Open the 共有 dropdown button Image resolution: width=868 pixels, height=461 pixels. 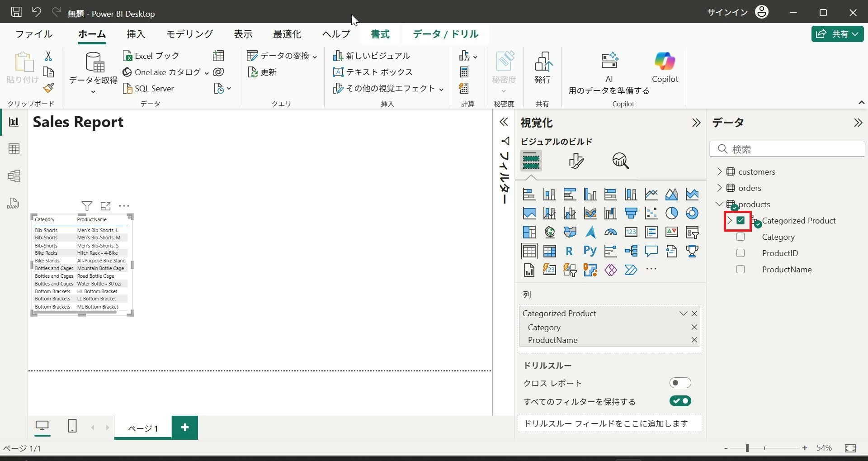(837, 34)
